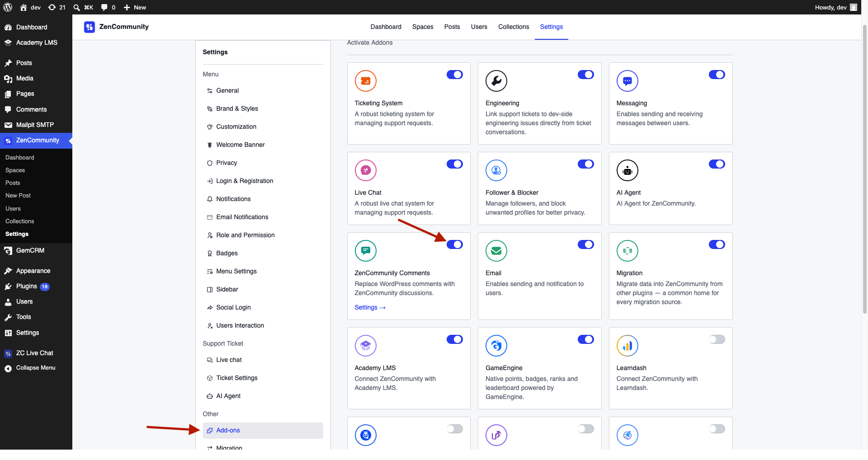Click Howdy, dev account menu
This screenshot has width=868, height=460.
(836, 7)
